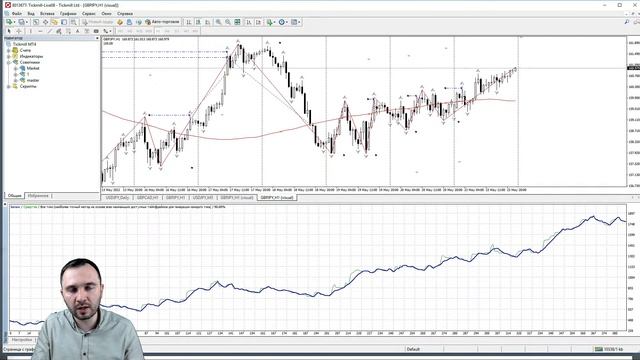Screen dimensions: 640x360
Task: Select the Vertical Line drawing tool
Action: 31,31
